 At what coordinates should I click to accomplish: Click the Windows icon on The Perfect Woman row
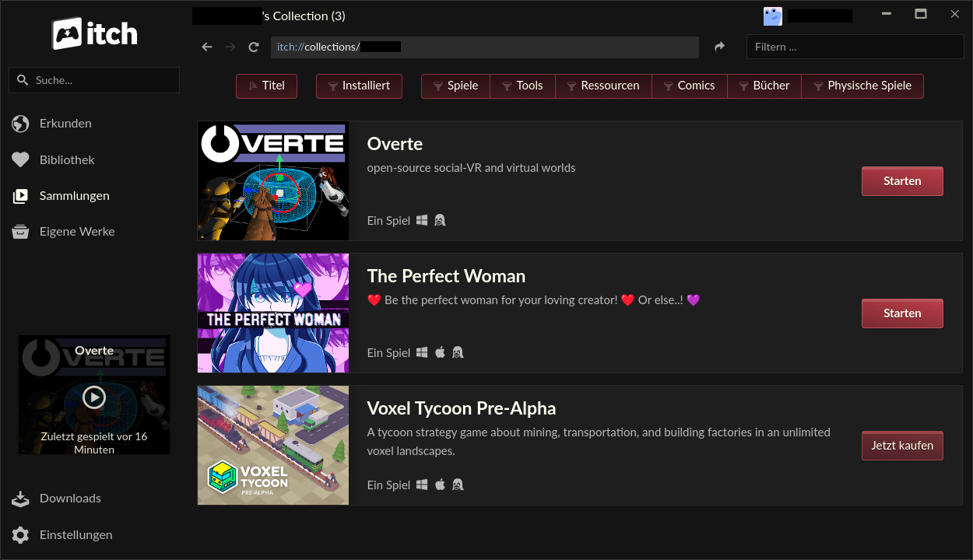pyautogui.click(x=422, y=352)
